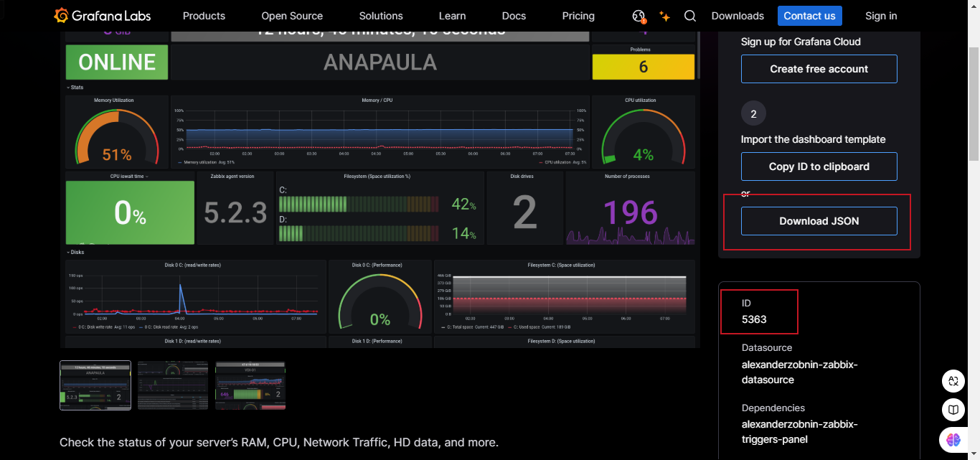Click the floating open-book reader icon
The width and height of the screenshot is (980, 460).
click(x=953, y=410)
